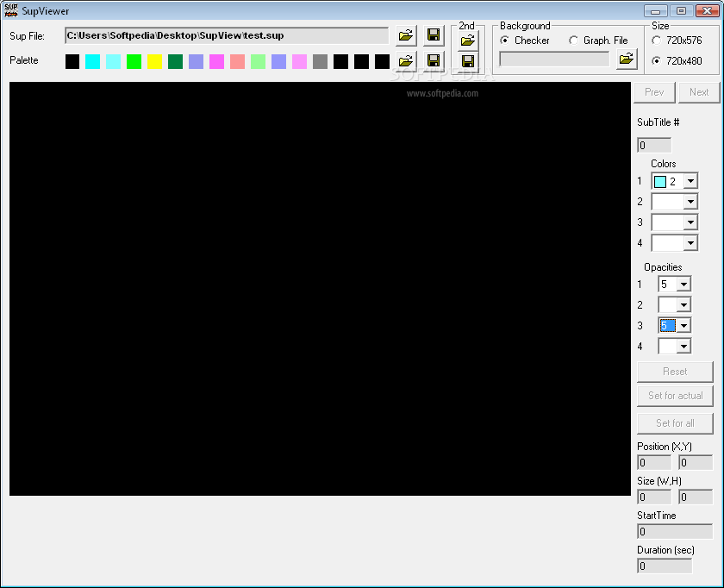This screenshot has height=588, width=724.
Task: Select Graph. File background option
Action: pos(598,41)
